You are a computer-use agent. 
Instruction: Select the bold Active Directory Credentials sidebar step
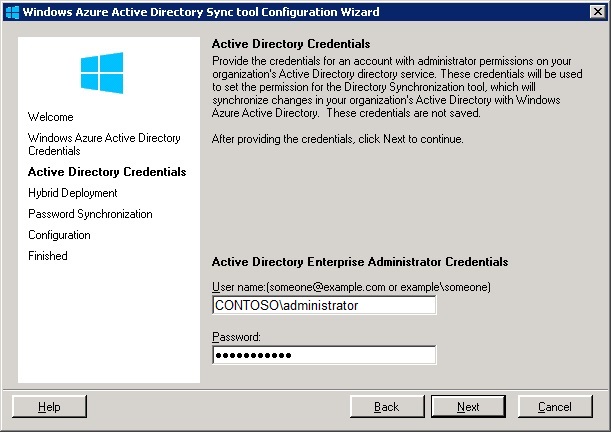click(x=107, y=172)
